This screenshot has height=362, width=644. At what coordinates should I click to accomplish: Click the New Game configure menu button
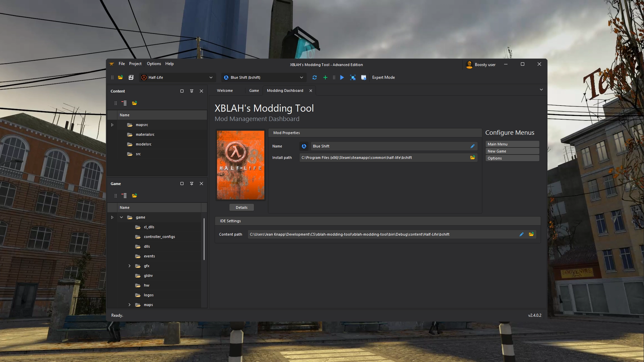512,151
